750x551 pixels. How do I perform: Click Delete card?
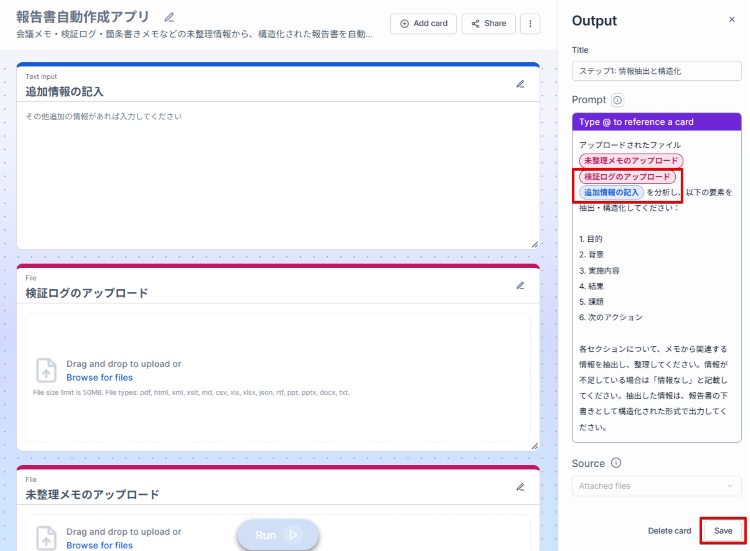pyautogui.click(x=669, y=530)
